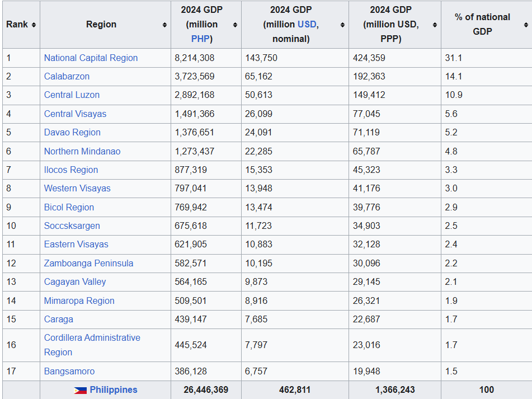Viewport: 532px width, 399px height.
Task: Open the Davao Region link
Action: click(x=72, y=132)
